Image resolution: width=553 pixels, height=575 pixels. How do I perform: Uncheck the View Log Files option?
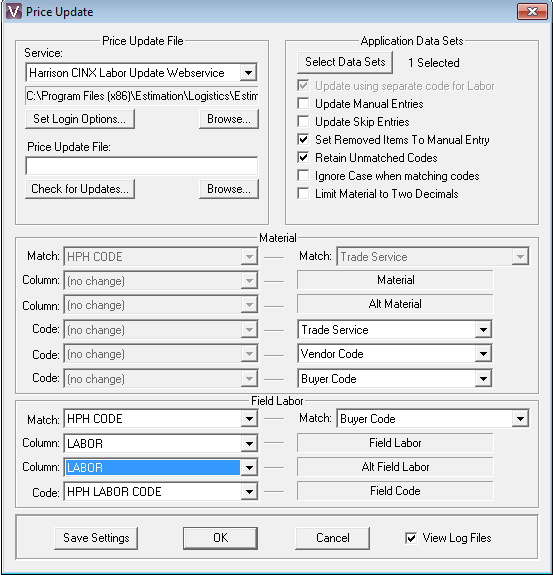pyautogui.click(x=411, y=538)
